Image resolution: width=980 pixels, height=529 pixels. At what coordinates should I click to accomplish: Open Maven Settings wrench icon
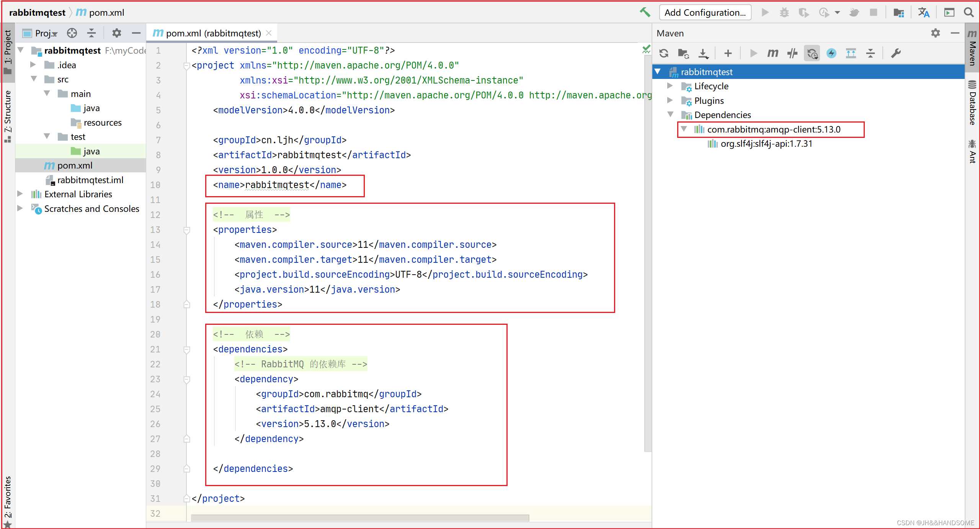click(895, 53)
